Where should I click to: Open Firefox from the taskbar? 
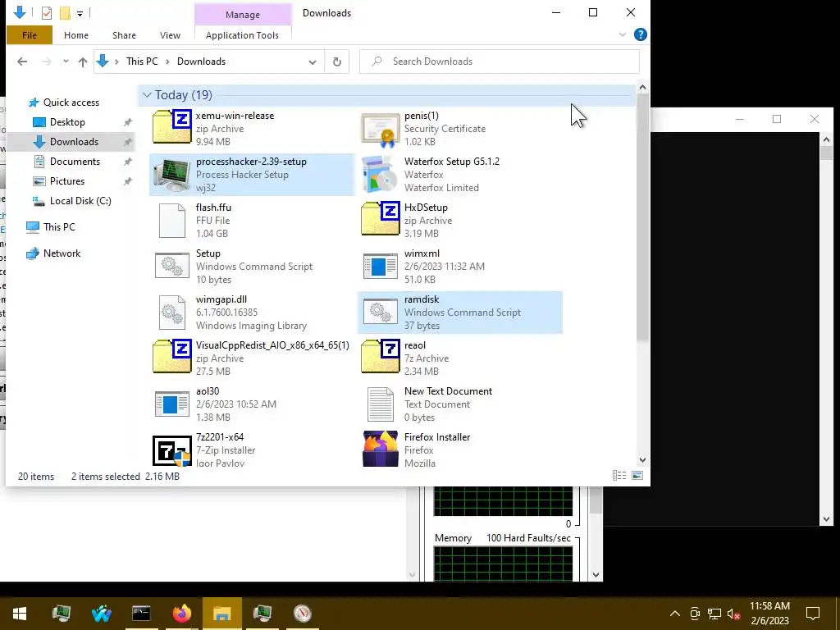coord(181,614)
